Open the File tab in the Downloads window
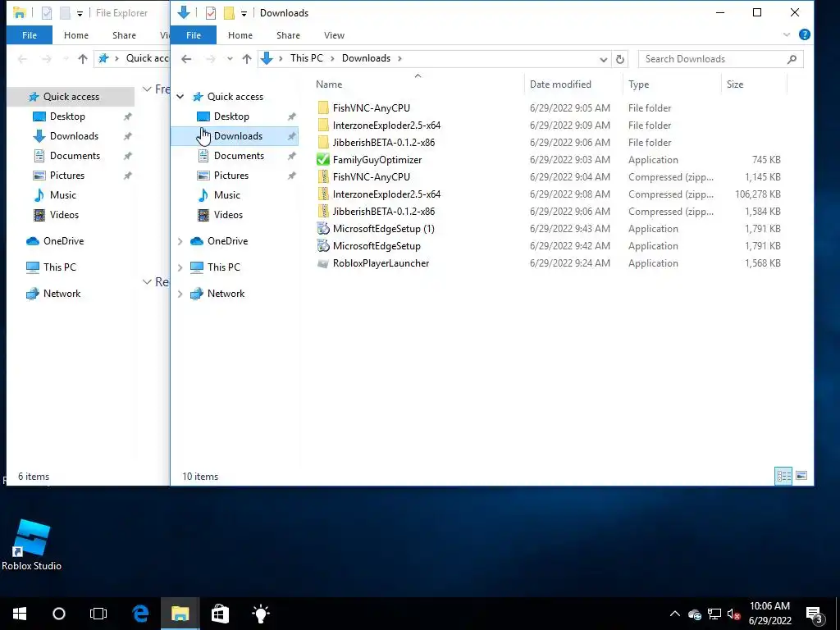Screen dimensions: 840x630 tap(194, 35)
